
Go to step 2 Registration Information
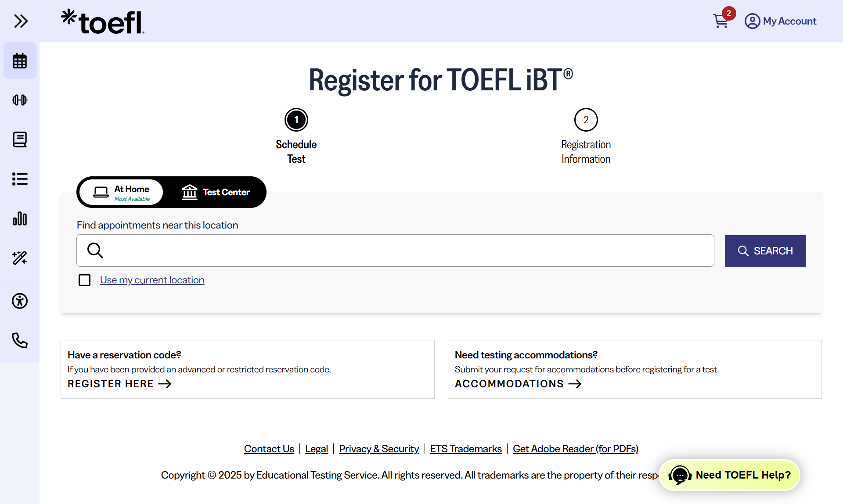click(586, 136)
